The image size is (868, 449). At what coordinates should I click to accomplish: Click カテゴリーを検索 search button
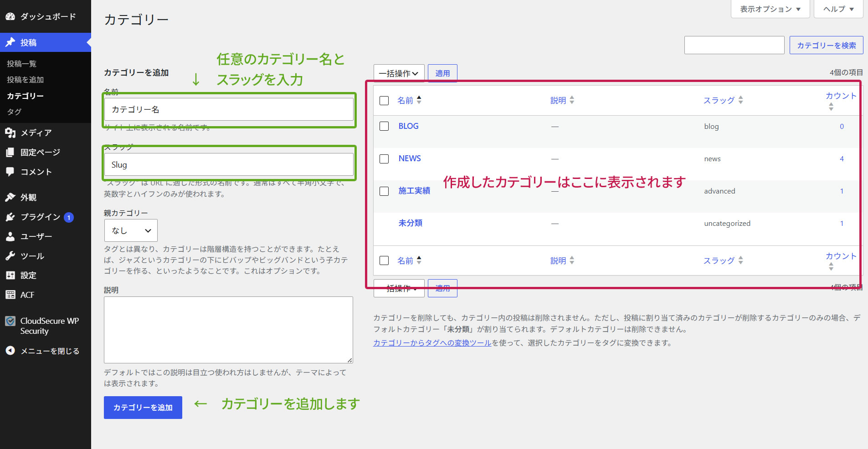coord(826,45)
